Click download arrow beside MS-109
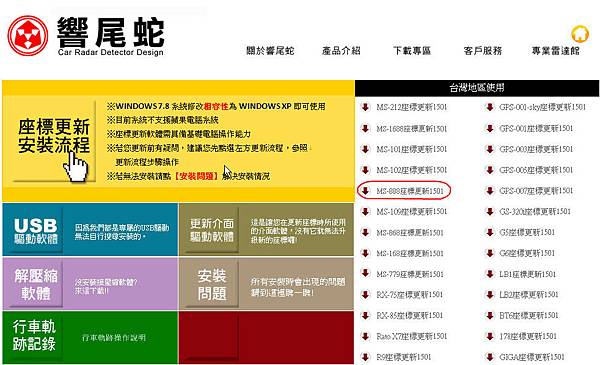 point(365,211)
